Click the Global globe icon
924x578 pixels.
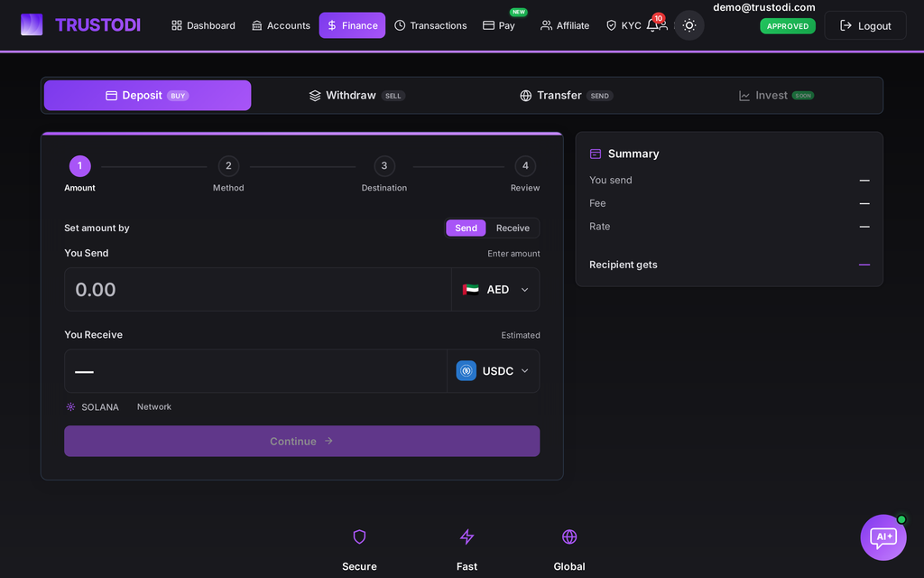[x=569, y=536]
